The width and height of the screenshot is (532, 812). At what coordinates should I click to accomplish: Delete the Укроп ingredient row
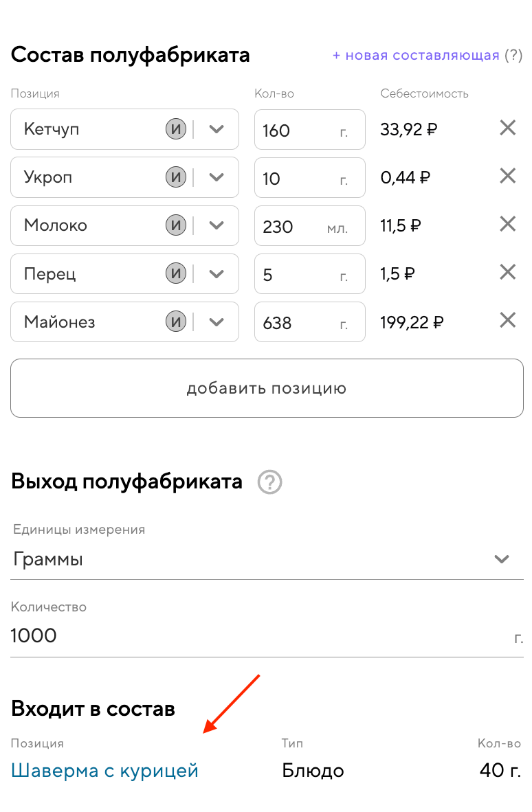tap(507, 177)
